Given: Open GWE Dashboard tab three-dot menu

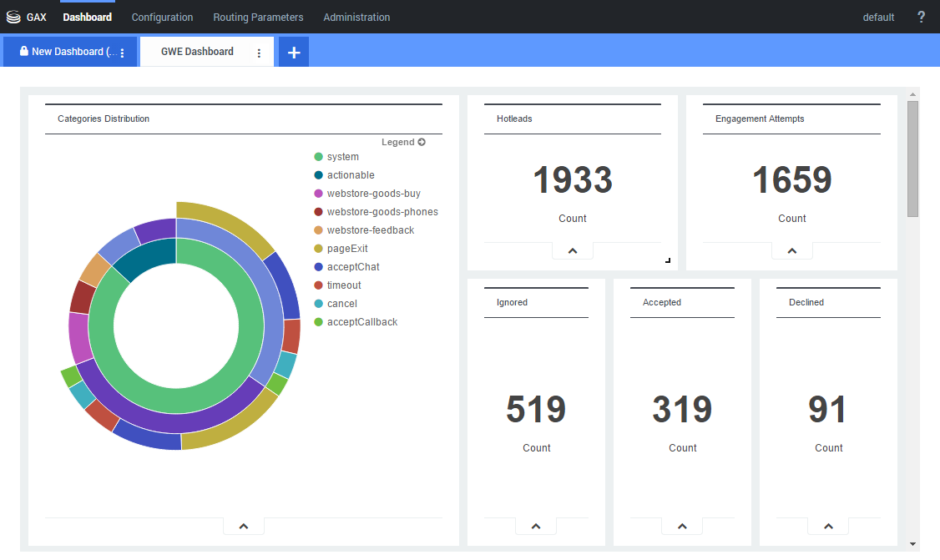Looking at the screenshot, I should pos(259,53).
